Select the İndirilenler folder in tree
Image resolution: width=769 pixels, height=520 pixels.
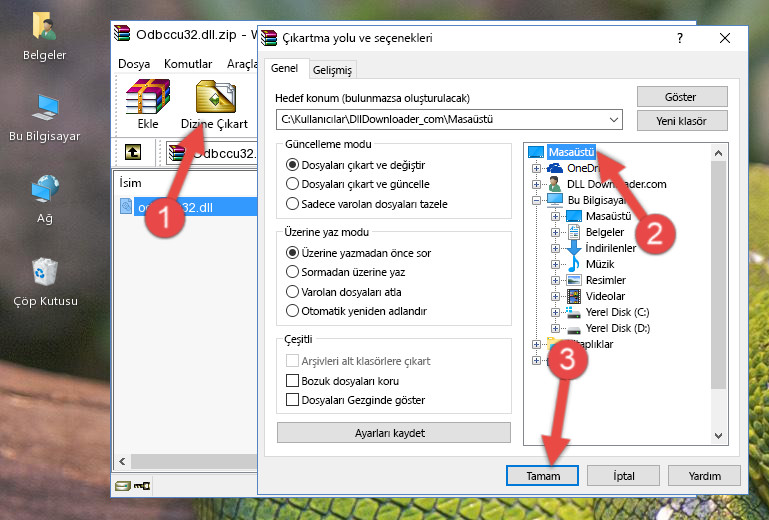611,248
